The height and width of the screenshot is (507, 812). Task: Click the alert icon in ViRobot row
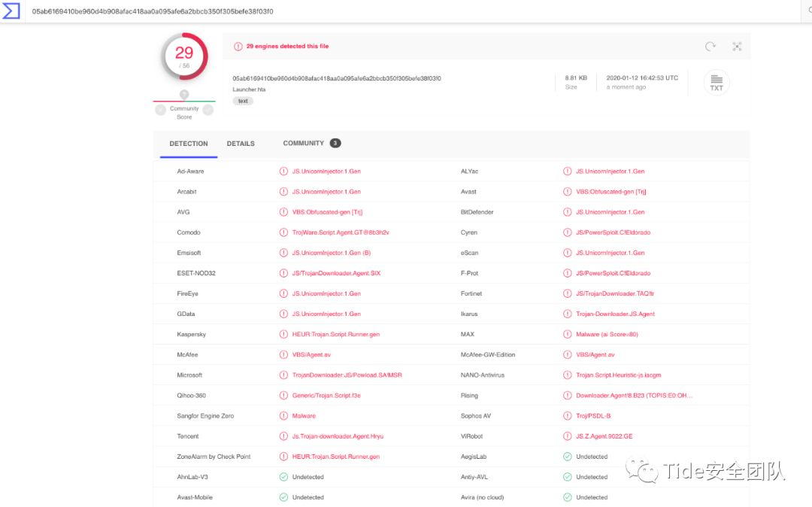[567, 436]
